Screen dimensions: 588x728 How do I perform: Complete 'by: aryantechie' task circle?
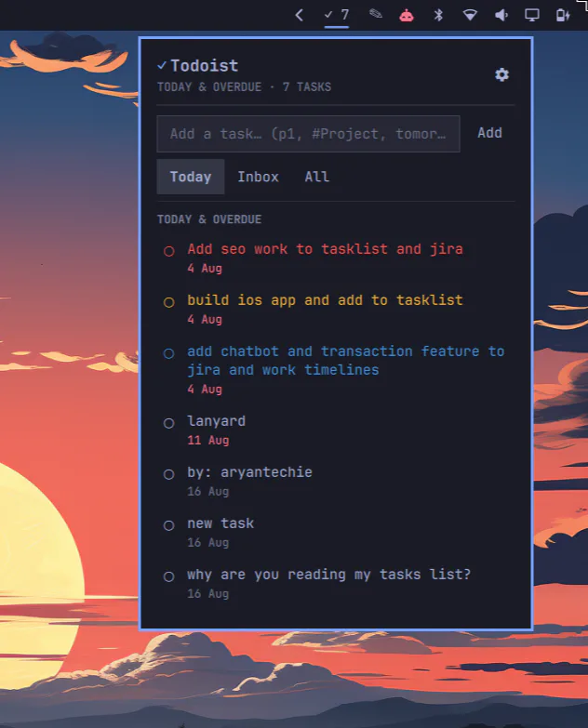click(169, 474)
